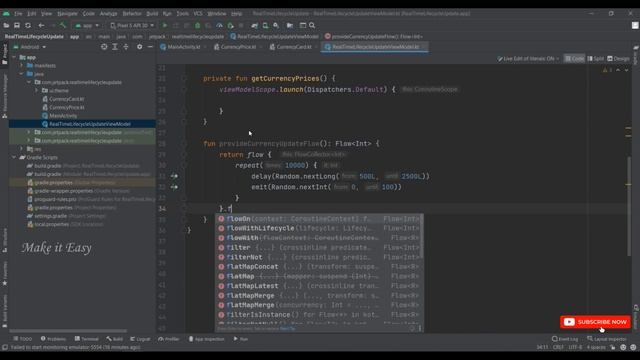The height and width of the screenshot is (360, 640).
Task: Select MainActivity in project tree
Action: (63, 116)
